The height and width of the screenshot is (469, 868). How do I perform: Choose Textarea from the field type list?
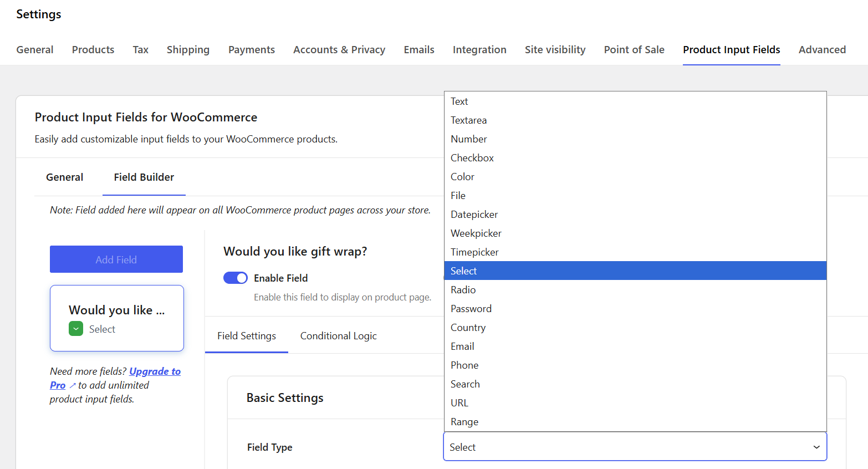[635, 120]
